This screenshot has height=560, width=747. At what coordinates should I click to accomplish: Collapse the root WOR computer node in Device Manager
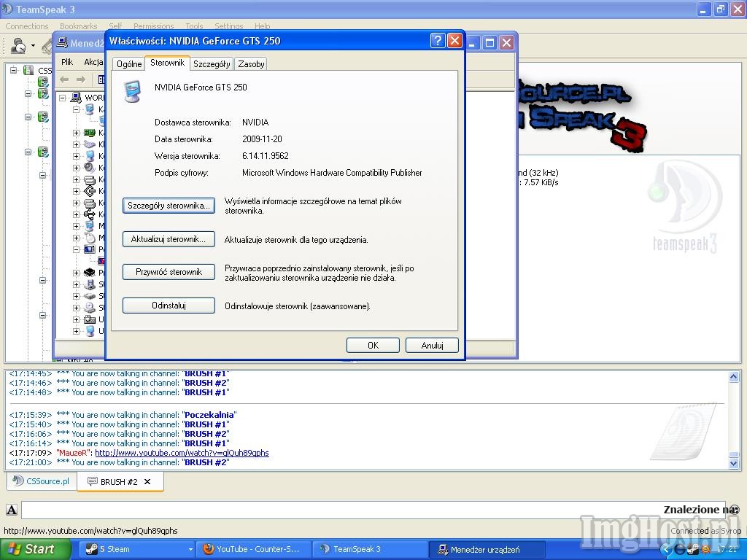pos(63,98)
